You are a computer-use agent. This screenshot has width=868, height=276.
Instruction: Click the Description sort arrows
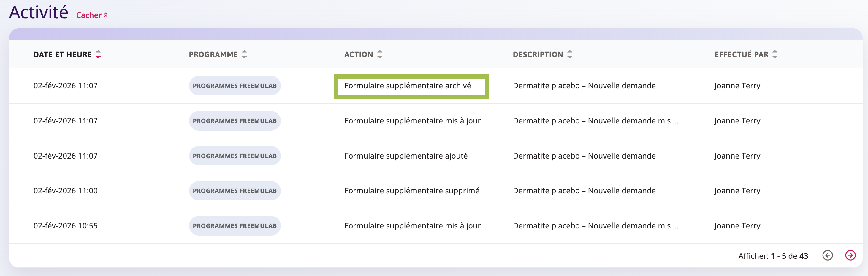(x=570, y=54)
